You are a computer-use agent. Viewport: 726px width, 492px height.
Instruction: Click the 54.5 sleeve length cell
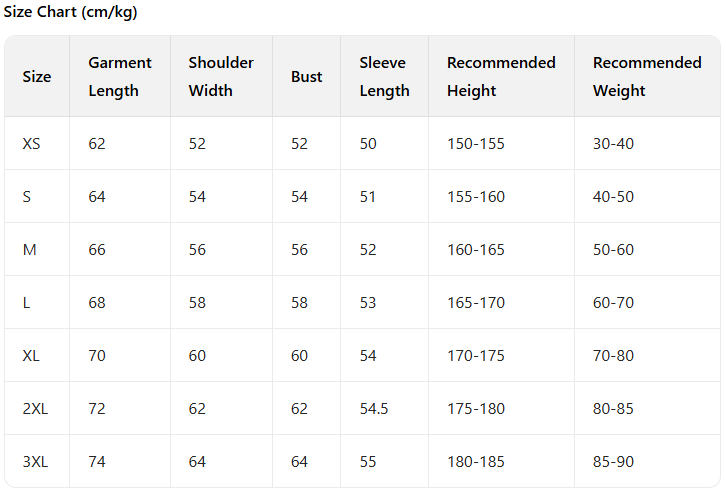click(x=375, y=409)
